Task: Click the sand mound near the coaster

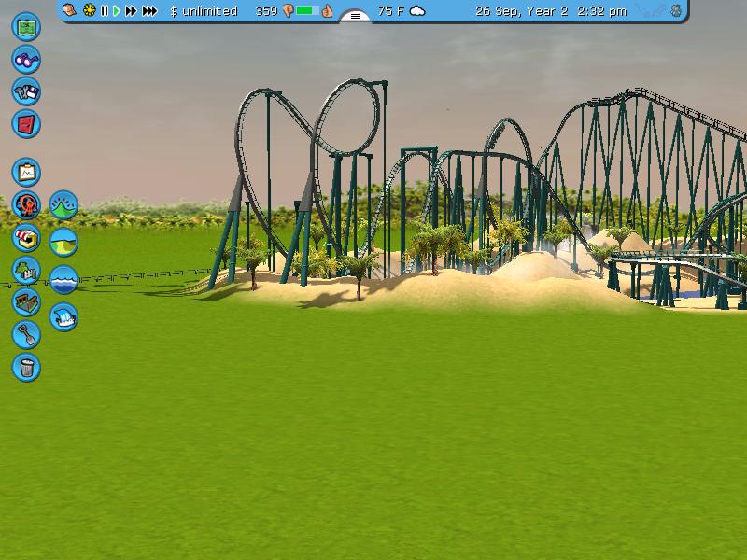Action: (534, 267)
